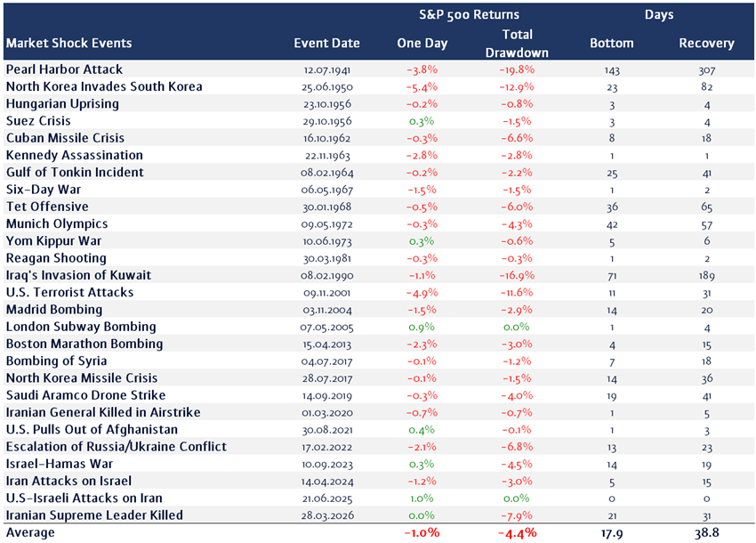The height and width of the screenshot is (543, 756).
Task: Click the 143 days-to-bottom value
Action: [x=611, y=70]
